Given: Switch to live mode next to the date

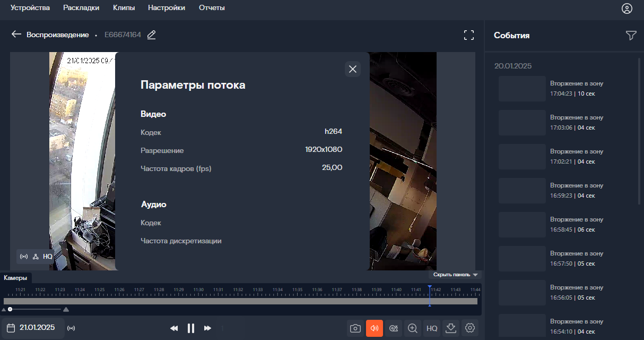Looking at the screenshot, I should tap(72, 328).
